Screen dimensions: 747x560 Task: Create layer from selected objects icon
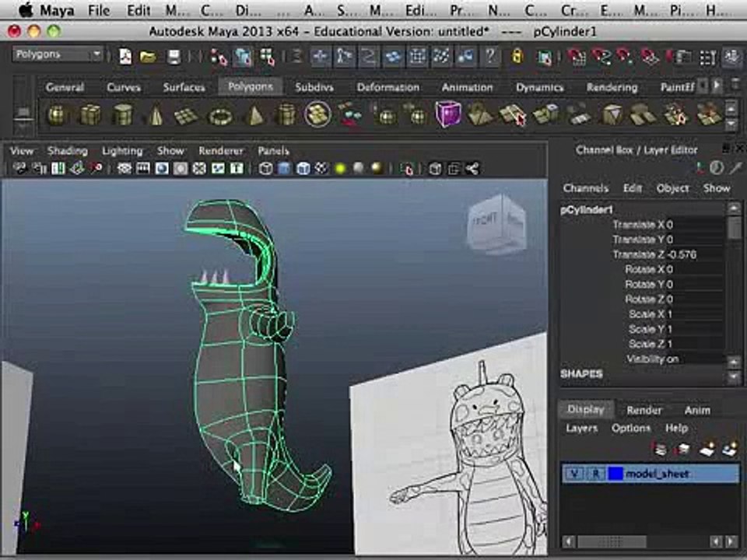pos(730,449)
